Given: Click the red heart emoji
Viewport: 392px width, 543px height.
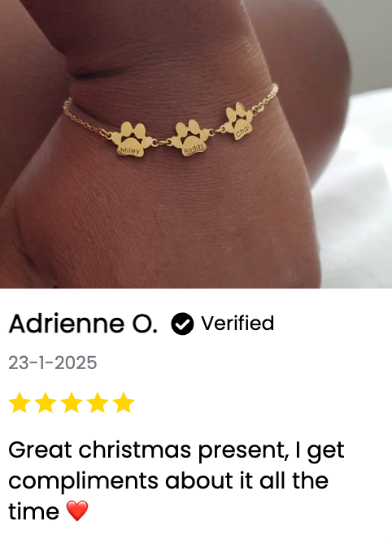Looking at the screenshot, I should 77,510.
